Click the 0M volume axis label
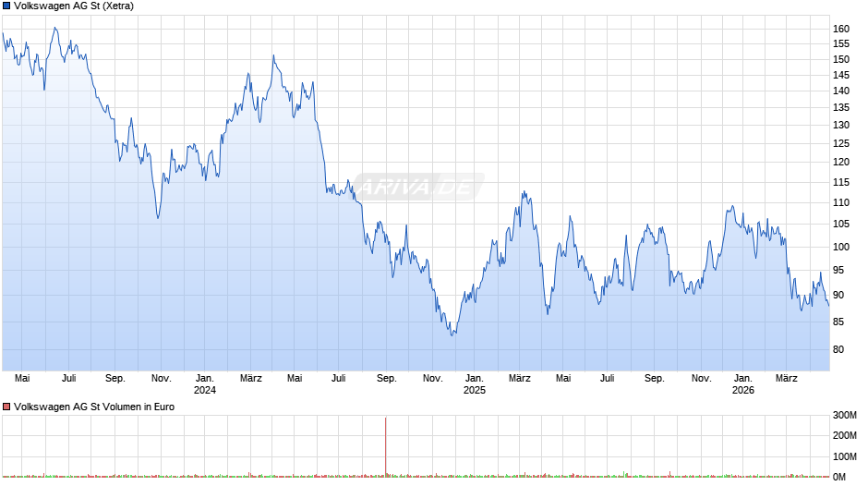The height and width of the screenshot is (486, 868). click(x=839, y=477)
